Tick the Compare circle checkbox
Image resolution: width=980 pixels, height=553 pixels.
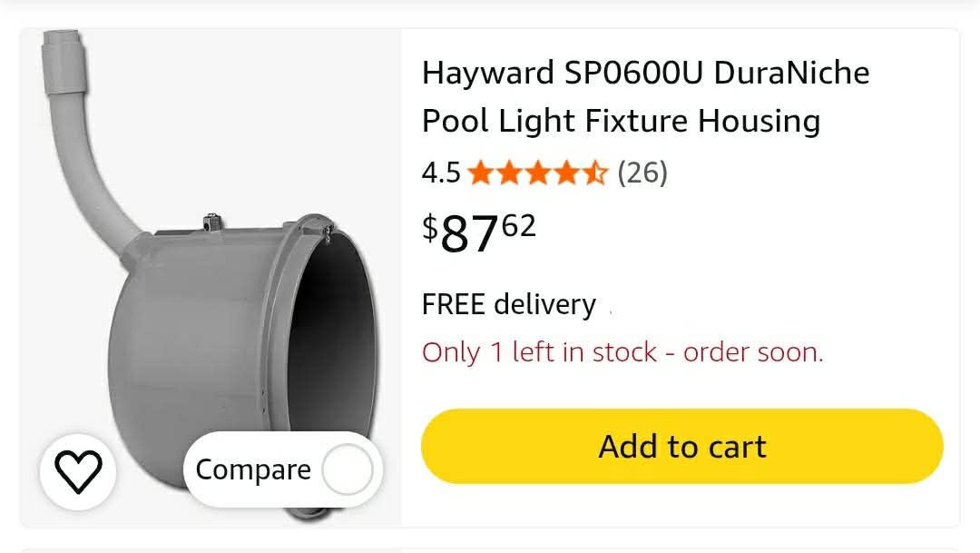pyautogui.click(x=348, y=469)
